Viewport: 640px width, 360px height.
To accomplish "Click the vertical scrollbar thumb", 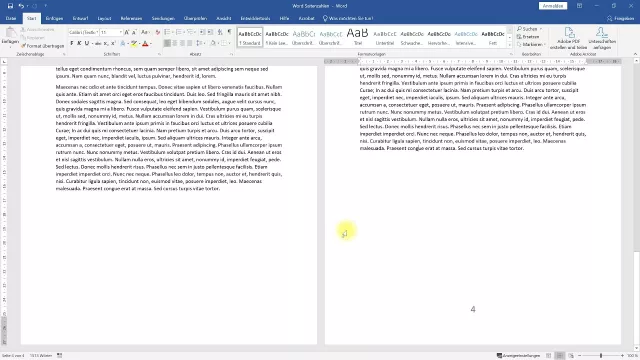I will point(637,298).
